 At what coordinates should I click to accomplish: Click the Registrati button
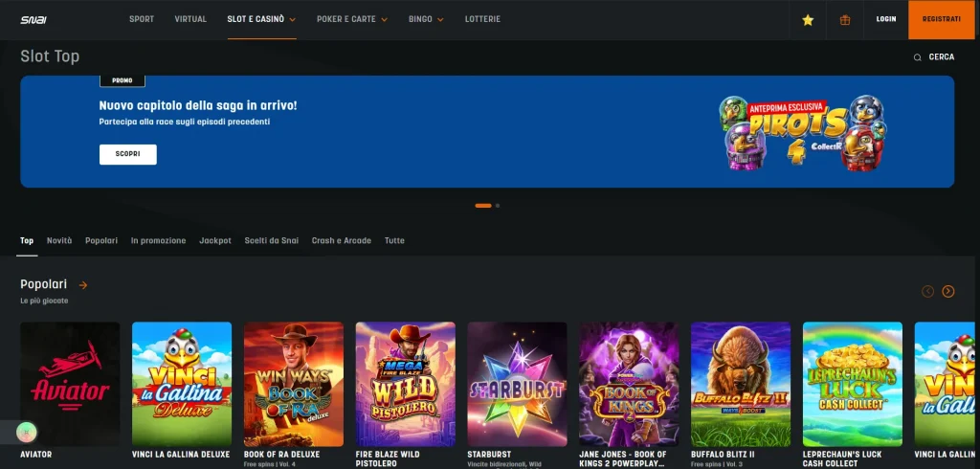coord(942,19)
